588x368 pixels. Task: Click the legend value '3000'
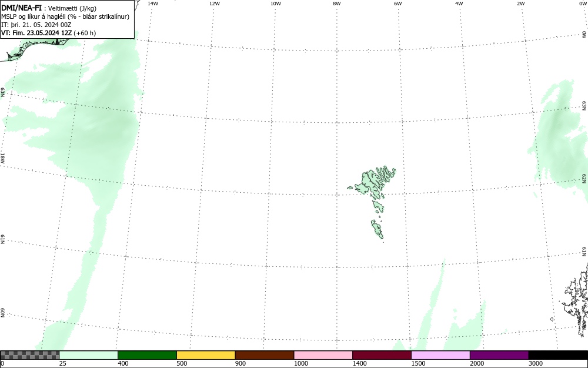536,363
